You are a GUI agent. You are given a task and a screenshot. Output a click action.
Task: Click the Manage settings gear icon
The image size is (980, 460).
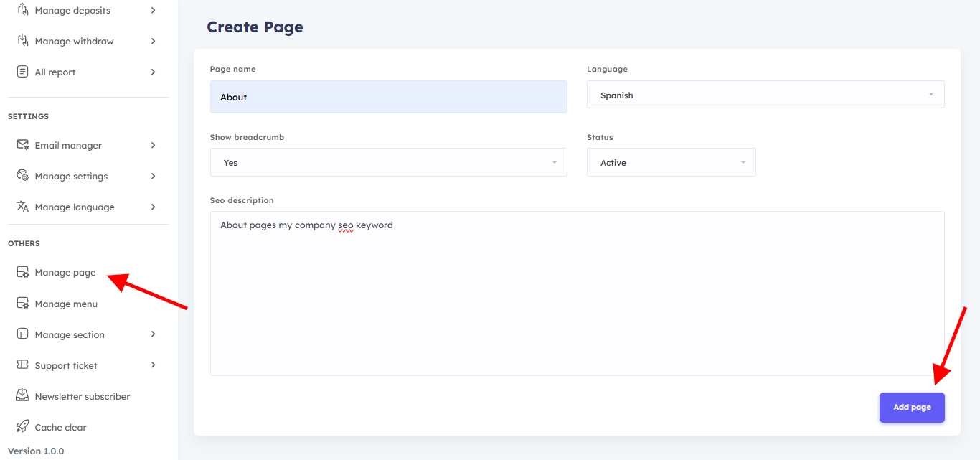click(23, 176)
